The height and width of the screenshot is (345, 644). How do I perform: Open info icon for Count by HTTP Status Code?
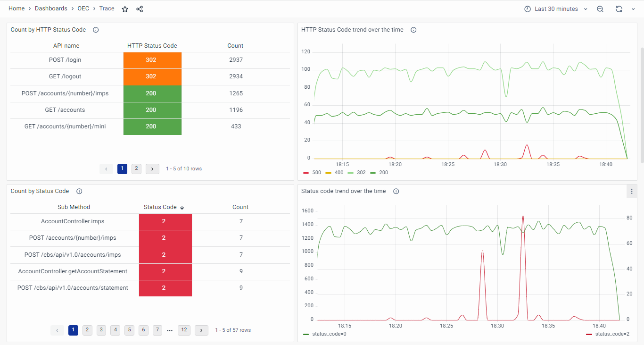[96, 30]
